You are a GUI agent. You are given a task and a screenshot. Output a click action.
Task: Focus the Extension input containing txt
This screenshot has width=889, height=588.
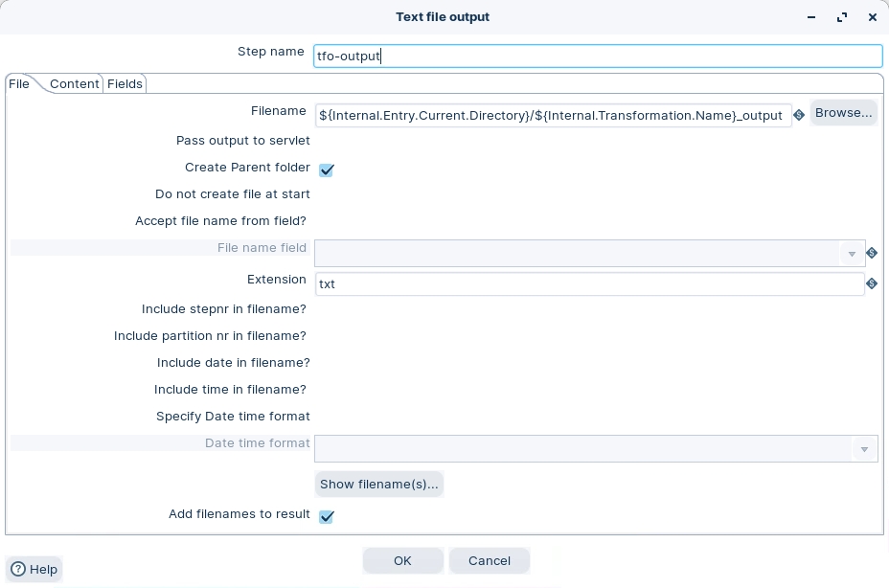[x=589, y=283]
